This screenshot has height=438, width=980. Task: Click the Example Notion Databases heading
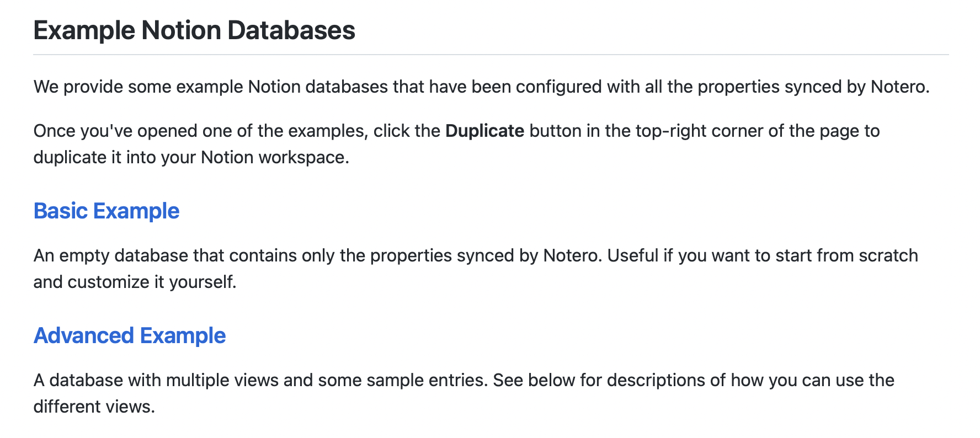194,30
